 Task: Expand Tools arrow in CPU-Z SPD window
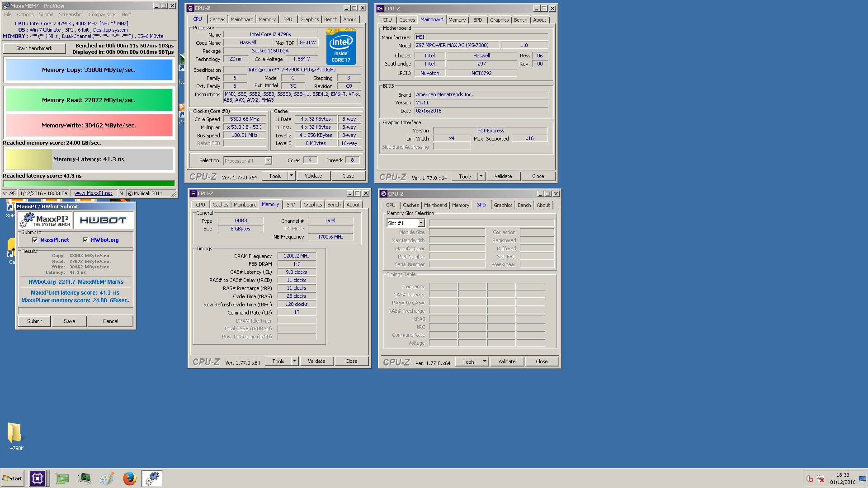[x=485, y=361]
